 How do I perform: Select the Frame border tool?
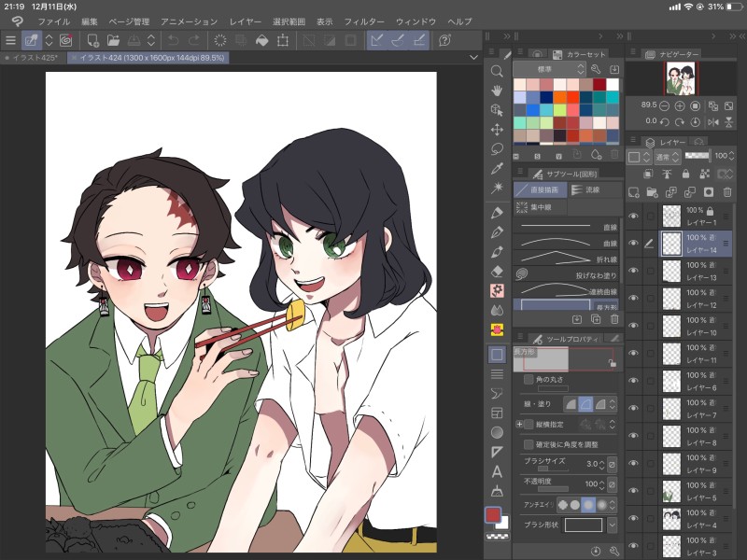tap(497, 413)
